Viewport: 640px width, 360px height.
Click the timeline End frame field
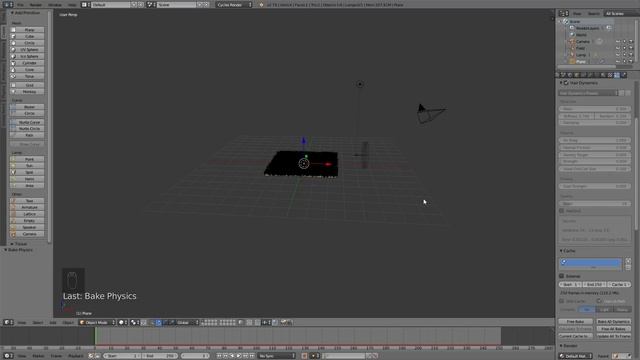pos(160,356)
